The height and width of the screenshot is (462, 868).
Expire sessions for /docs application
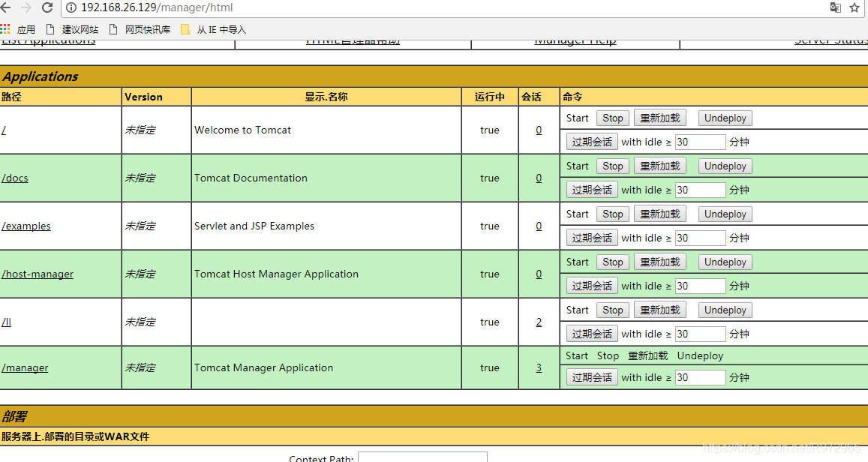[592, 190]
